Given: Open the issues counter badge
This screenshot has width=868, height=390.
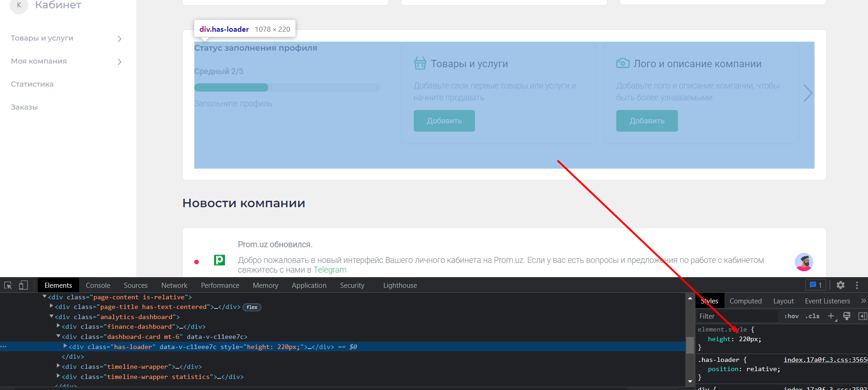Looking at the screenshot, I should 816,285.
